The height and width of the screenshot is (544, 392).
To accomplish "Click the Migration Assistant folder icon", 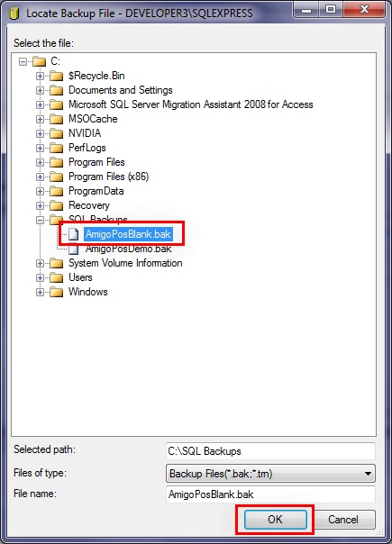I will pyautogui.click(x=56, y=104).
